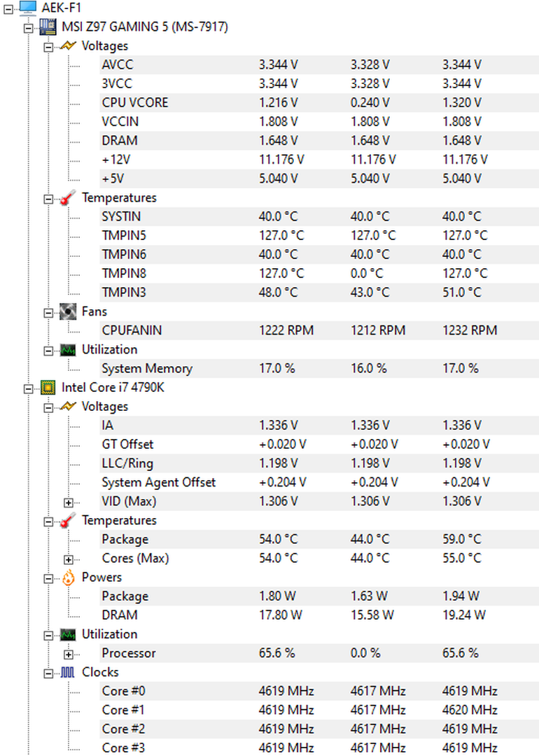Collapse the AEK-F1 root node
The height and width of the screenshot is (756, 539).
[8, 8]
